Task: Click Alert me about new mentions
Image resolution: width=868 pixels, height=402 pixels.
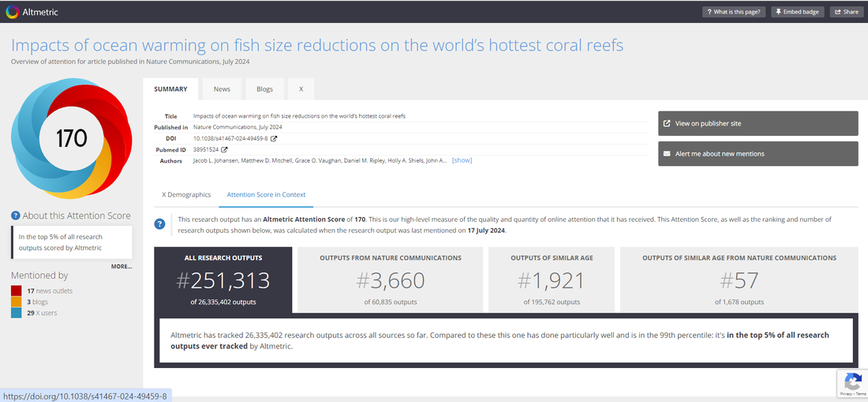Action: click(758, 153)
